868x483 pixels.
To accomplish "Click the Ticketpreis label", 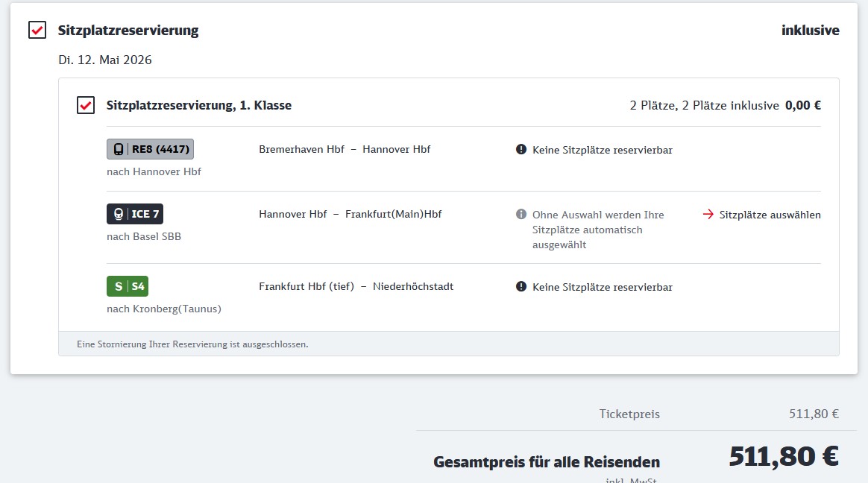I will click(x=629, y=414).
